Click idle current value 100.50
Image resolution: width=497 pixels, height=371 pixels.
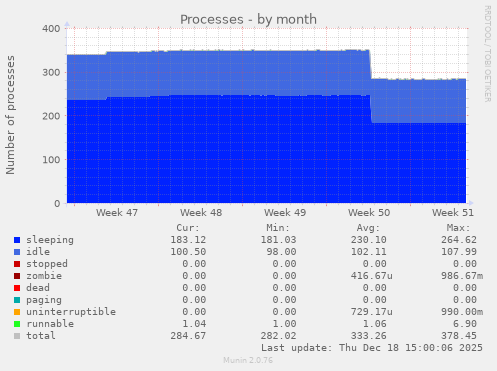188,252
